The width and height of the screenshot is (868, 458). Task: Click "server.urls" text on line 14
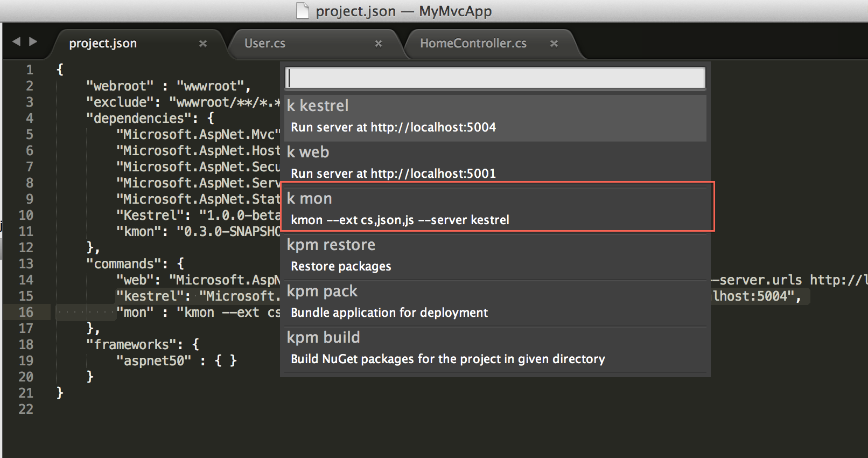761,280
